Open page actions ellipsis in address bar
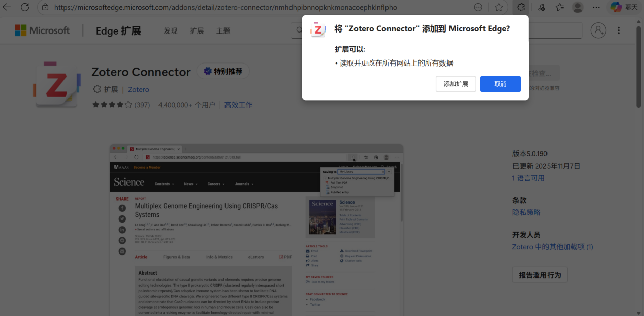Viewport: 644px width, 316px height. [x=478, y=7]
